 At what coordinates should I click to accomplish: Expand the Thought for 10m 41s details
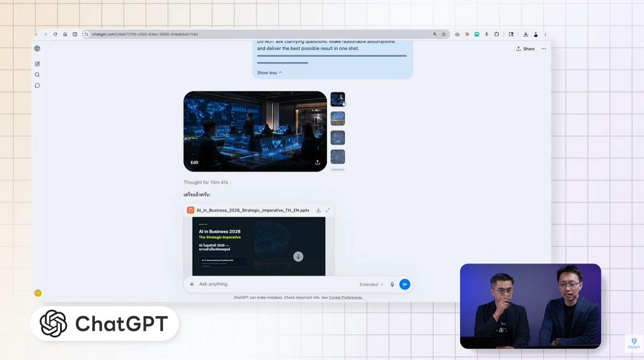pos(208,182)
